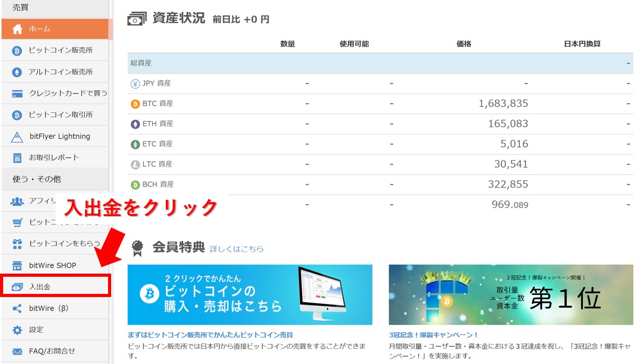Click the bitFlyer Lightning triangle icon
641x364 pixels.
click(17, 137)
